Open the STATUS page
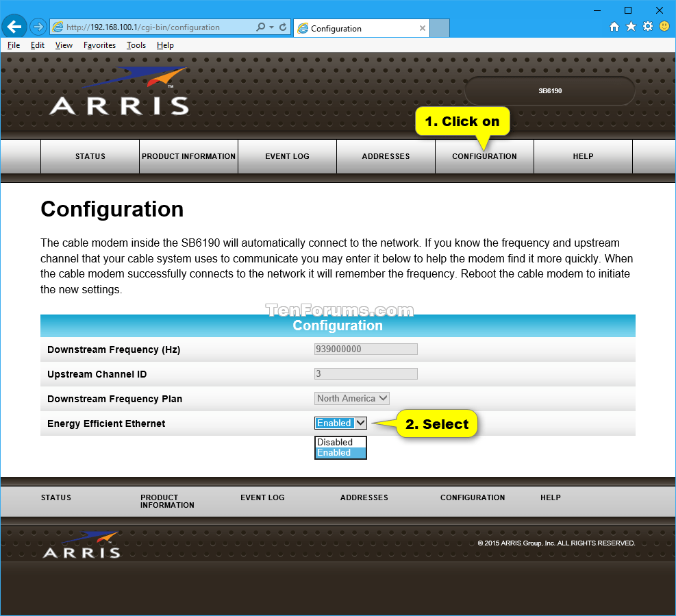Viewport: 676px width, 616px height. click(x=89, y=156)
